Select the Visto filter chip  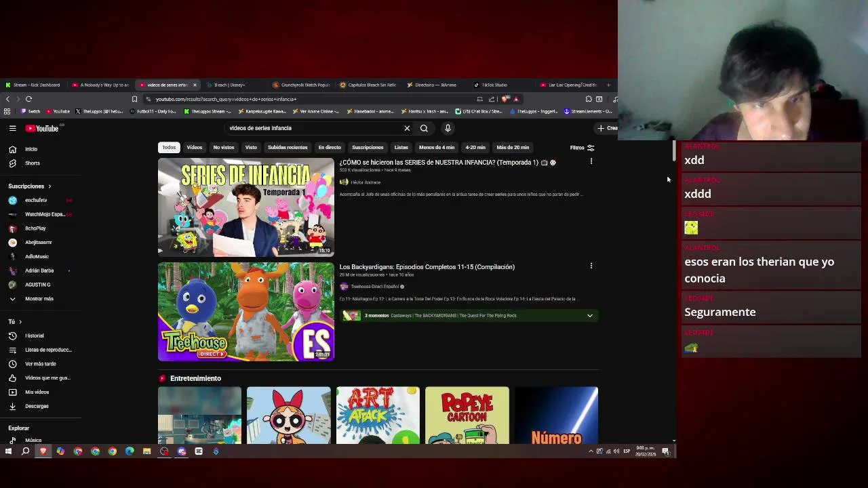251,148
